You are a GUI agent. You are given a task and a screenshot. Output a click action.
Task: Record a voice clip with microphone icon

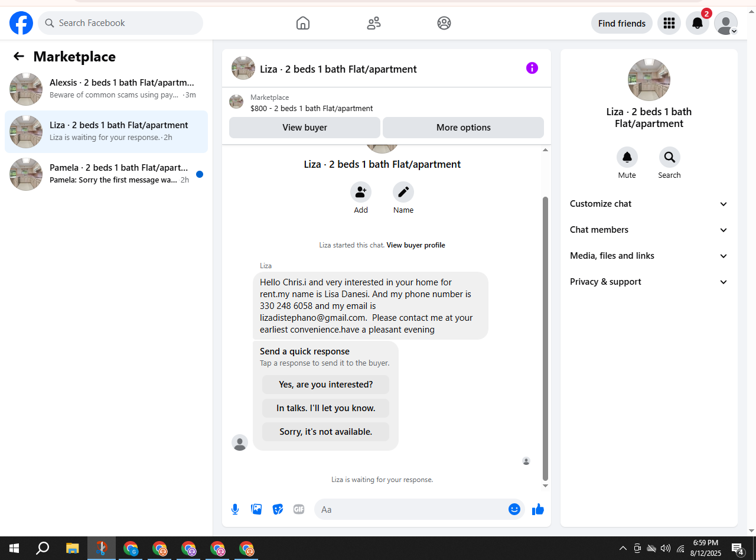235,509
